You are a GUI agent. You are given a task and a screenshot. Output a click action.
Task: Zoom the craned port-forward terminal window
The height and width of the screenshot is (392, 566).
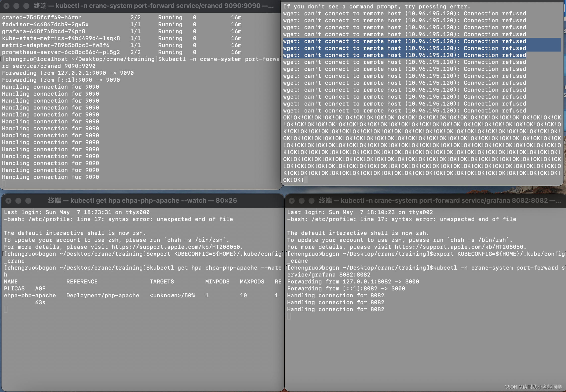(26, 6)
